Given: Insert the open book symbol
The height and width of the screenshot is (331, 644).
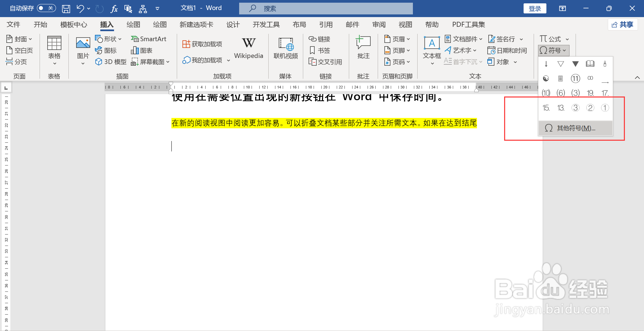Looking at the screenshot, I should pyautogui.click(x=590, y=64).
